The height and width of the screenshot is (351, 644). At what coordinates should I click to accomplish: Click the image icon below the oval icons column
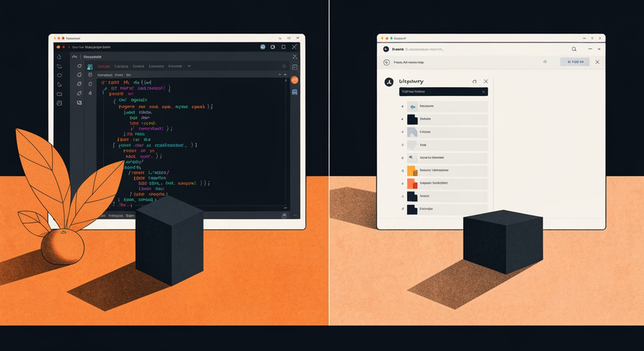pos(79,103)
